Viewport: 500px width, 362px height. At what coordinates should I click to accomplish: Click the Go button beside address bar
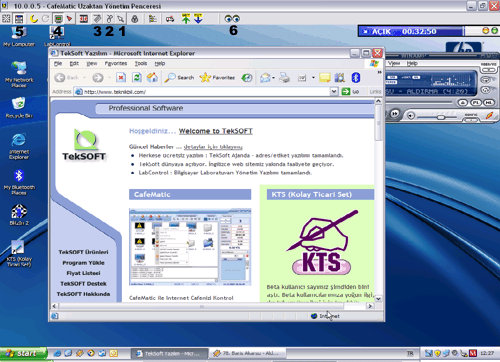click(x=350, y=91)
